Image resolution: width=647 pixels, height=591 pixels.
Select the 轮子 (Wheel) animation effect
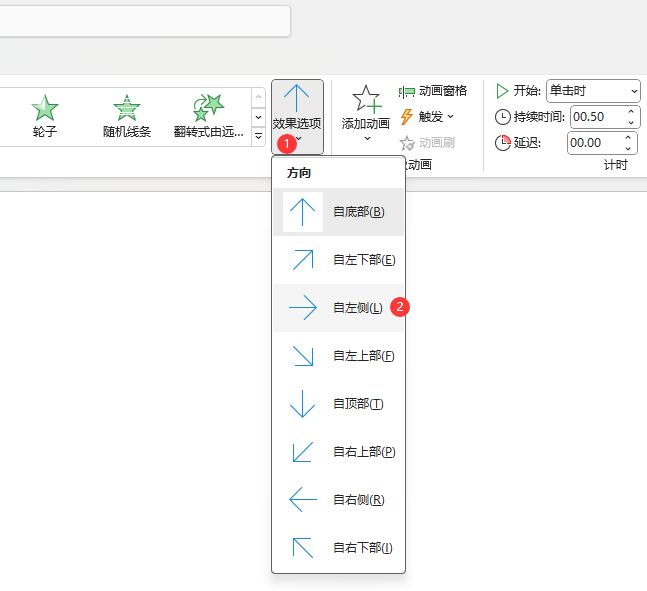coord(45,116)
